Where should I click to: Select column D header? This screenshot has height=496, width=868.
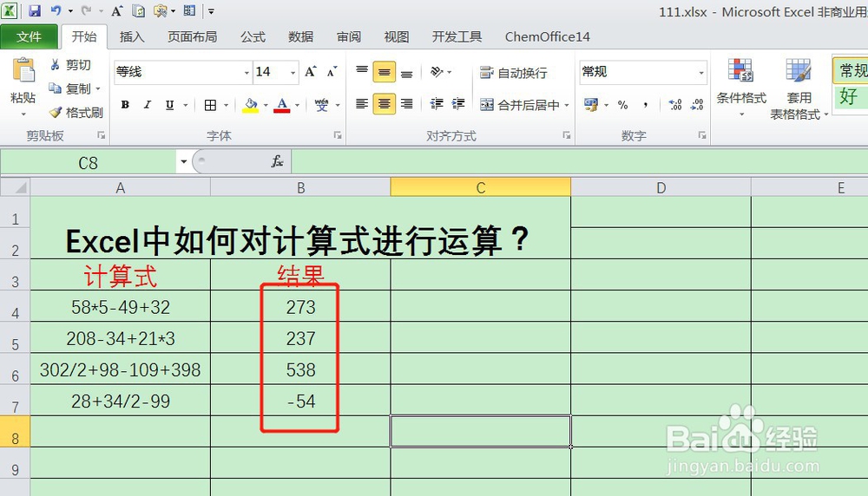[x=661, y=188]
